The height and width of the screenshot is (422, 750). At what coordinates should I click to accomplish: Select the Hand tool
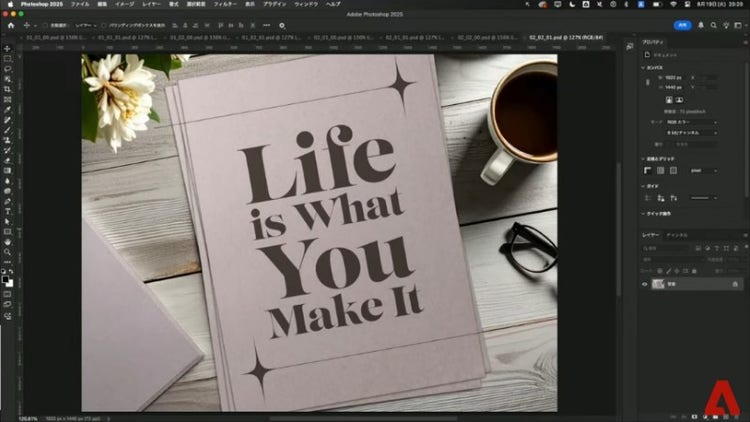click(7, 241)
